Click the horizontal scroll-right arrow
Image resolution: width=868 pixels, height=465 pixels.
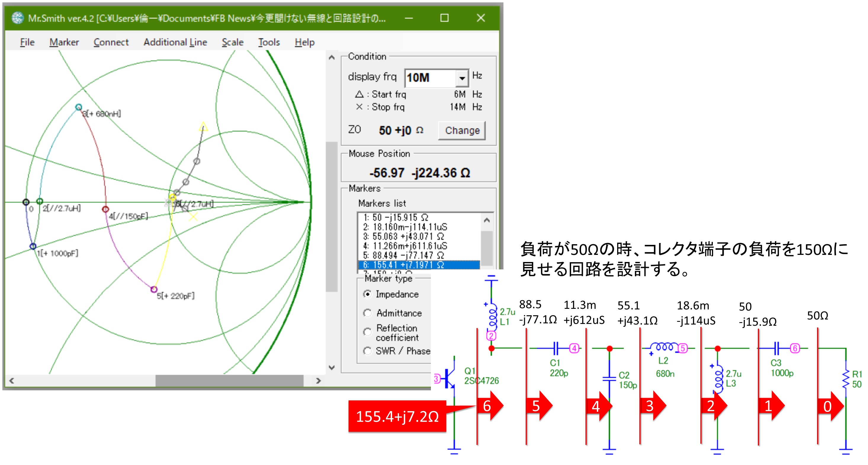(x=318, y=381)
